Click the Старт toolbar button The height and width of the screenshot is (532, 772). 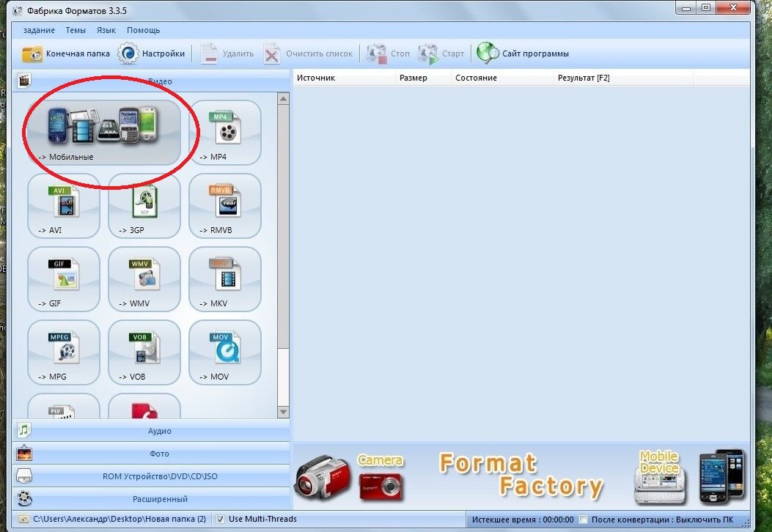point(441,53)
